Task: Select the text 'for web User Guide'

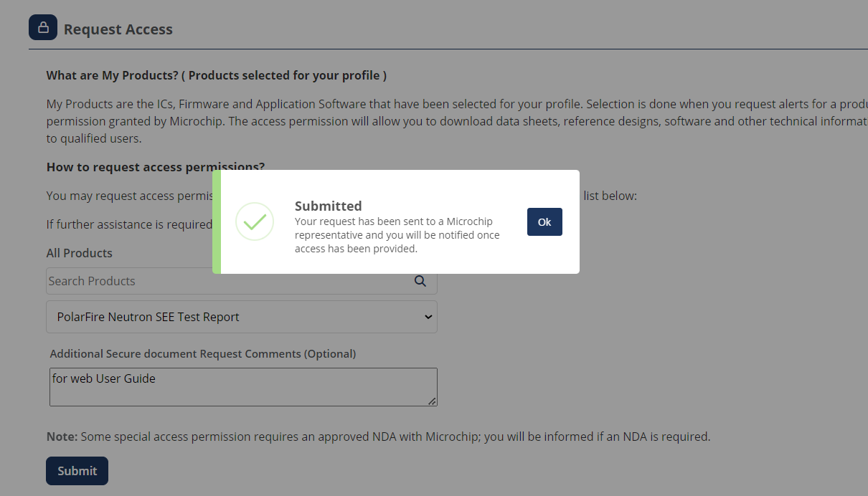Action: [103, 378]
